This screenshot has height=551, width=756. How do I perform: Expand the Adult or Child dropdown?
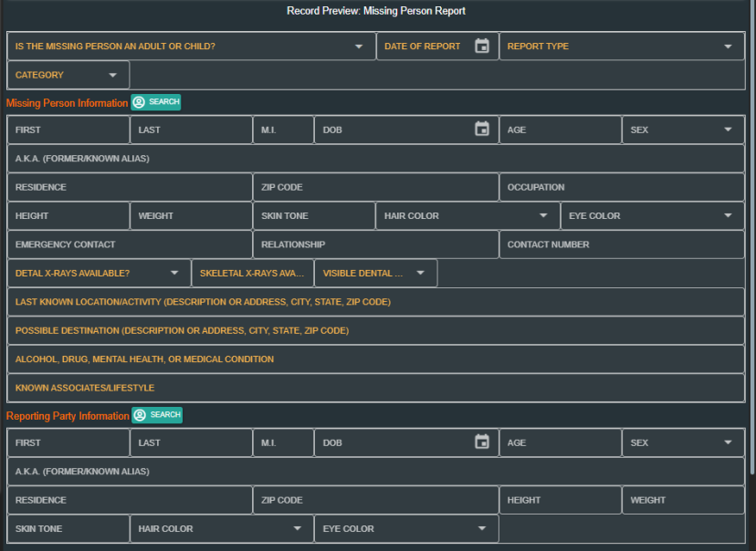[x=359, y=47]
